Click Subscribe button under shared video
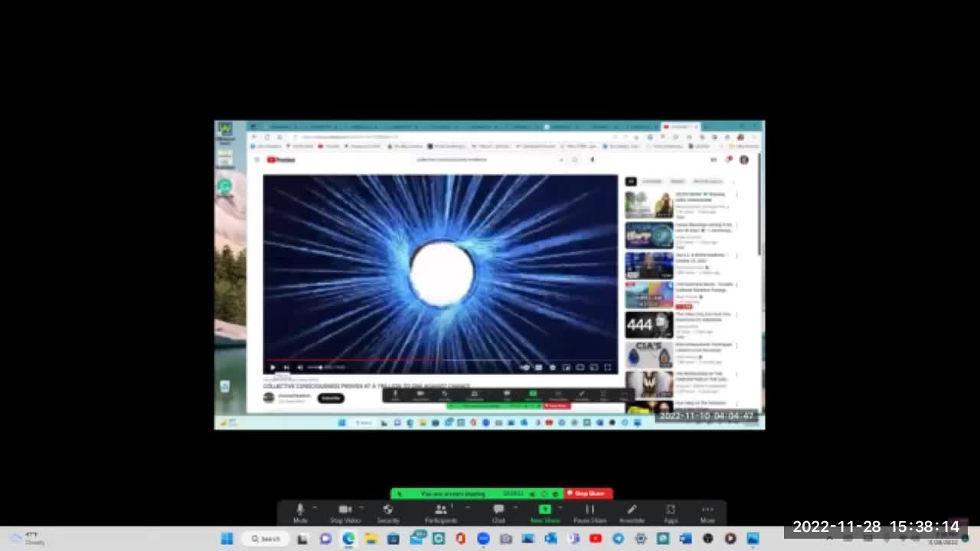This screenshot has width=980, height=551. pos(331,398)
